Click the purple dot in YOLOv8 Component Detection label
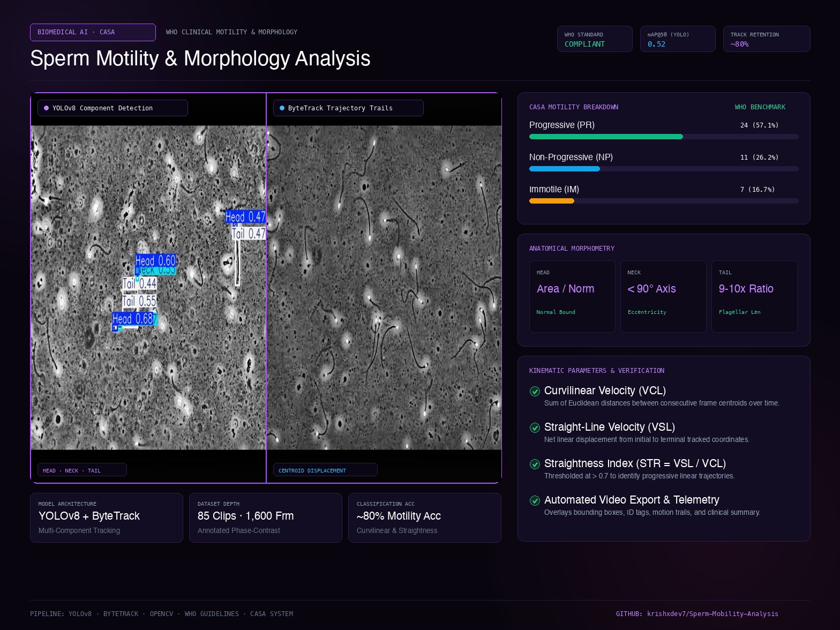840x630 pixels. tap(47, 108)
